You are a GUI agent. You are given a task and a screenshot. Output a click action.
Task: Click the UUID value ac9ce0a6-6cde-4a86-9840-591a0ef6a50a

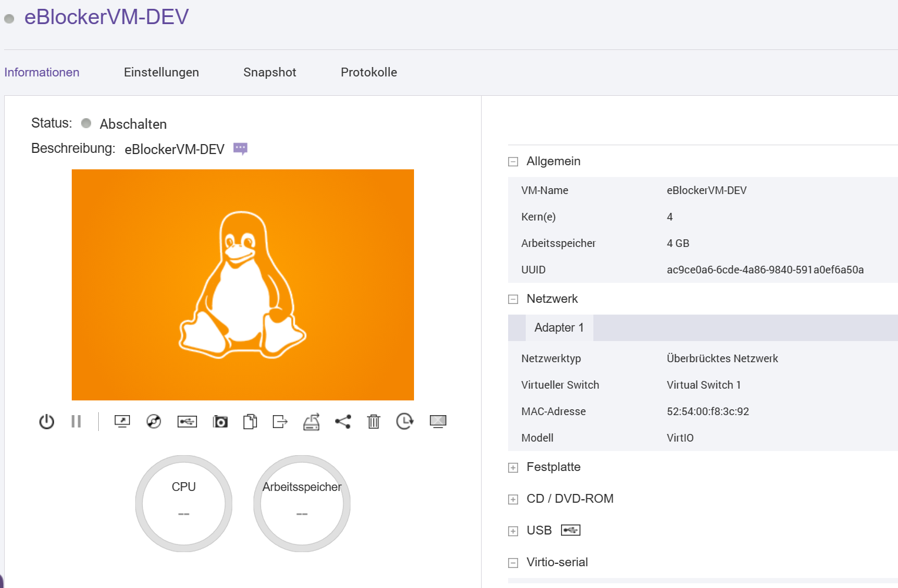pyautogui.click(x=765, y=270)
